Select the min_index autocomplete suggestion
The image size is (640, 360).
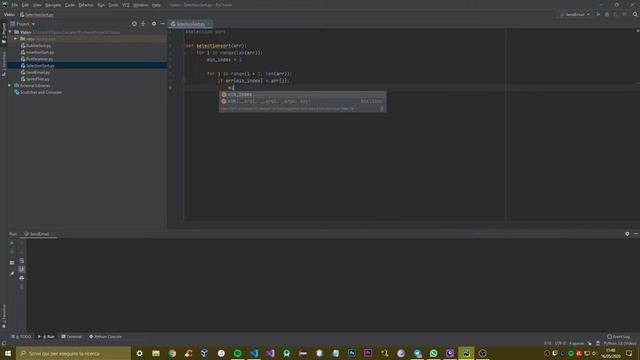[x=302, y=94]
